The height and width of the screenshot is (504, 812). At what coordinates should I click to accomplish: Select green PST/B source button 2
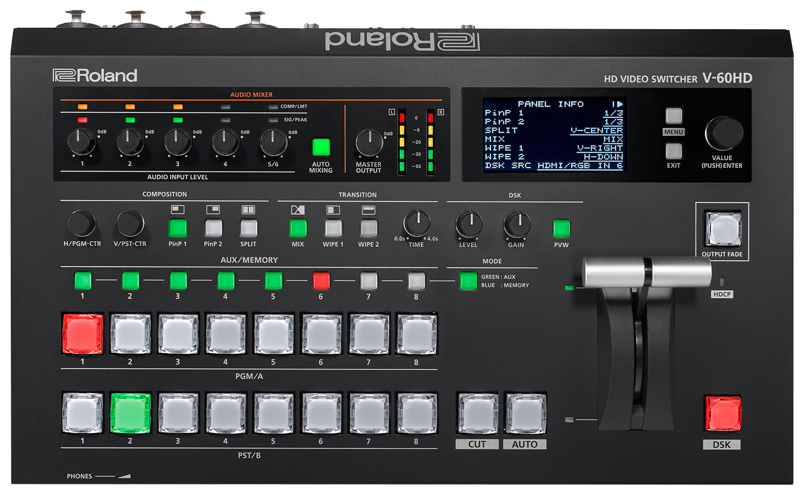pos(130,413)
